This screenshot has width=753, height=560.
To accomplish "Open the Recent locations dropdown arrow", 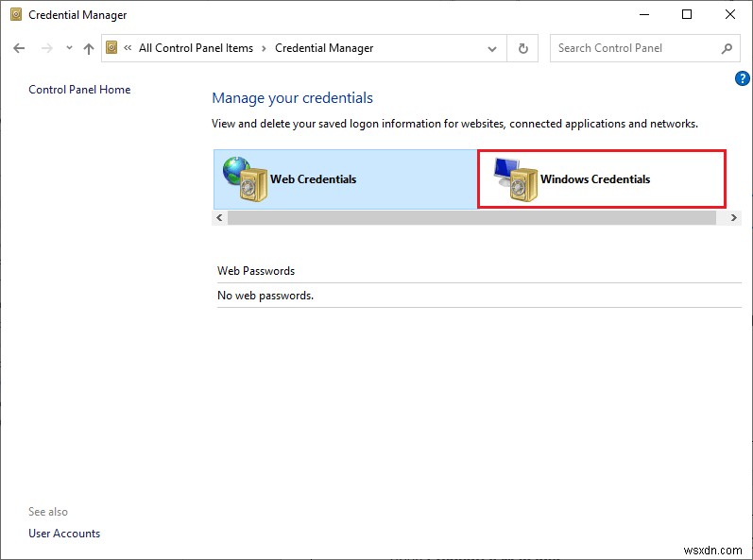I will pos(69,48).
